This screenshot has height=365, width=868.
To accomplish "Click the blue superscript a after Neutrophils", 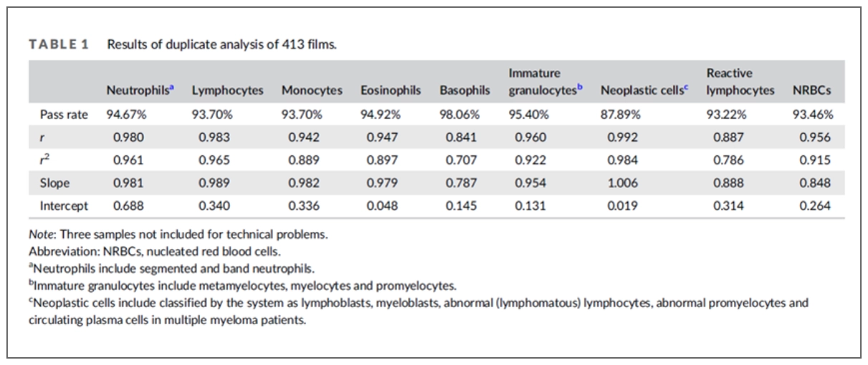I will coord(172,87).
